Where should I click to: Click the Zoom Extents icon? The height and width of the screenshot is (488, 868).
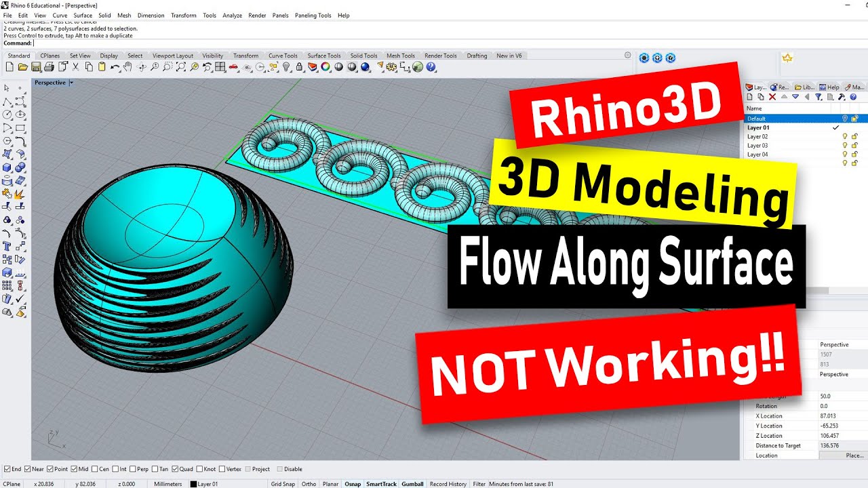coord(181,67)
